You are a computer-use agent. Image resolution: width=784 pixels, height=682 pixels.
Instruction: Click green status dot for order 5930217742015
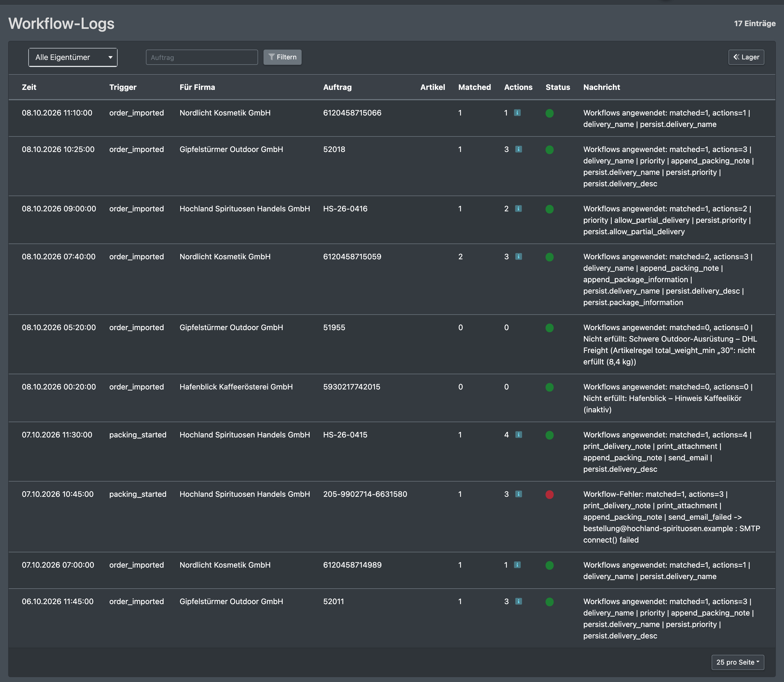point(550,387)
